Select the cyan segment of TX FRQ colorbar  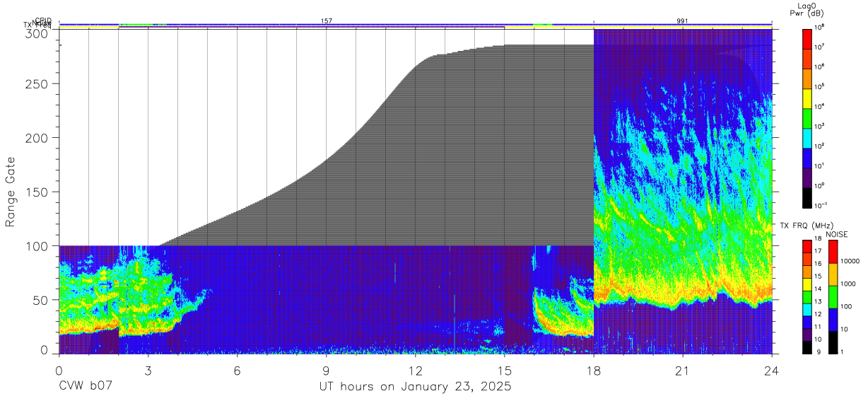pos(807,309)
